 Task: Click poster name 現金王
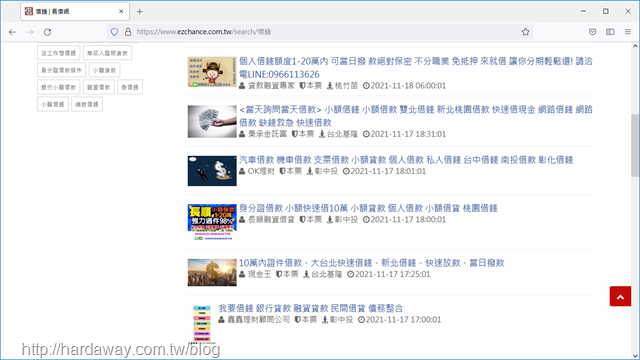click(259, 274)
